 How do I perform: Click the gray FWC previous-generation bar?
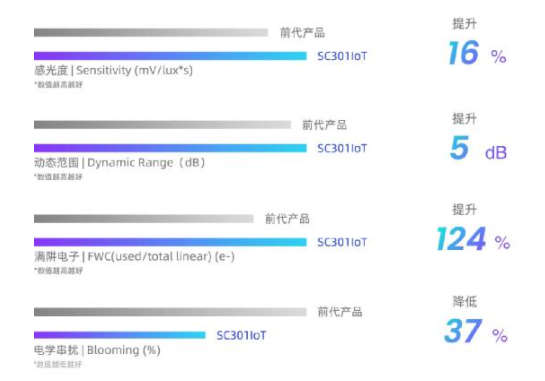[144, 219]
